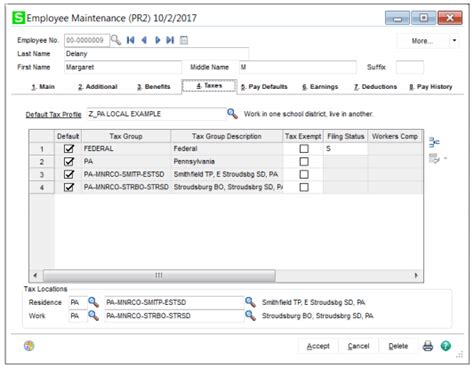Toggle Default checkbox for FEDERAL row
This screenshot has width=474, height=368.
click(69, 149)
